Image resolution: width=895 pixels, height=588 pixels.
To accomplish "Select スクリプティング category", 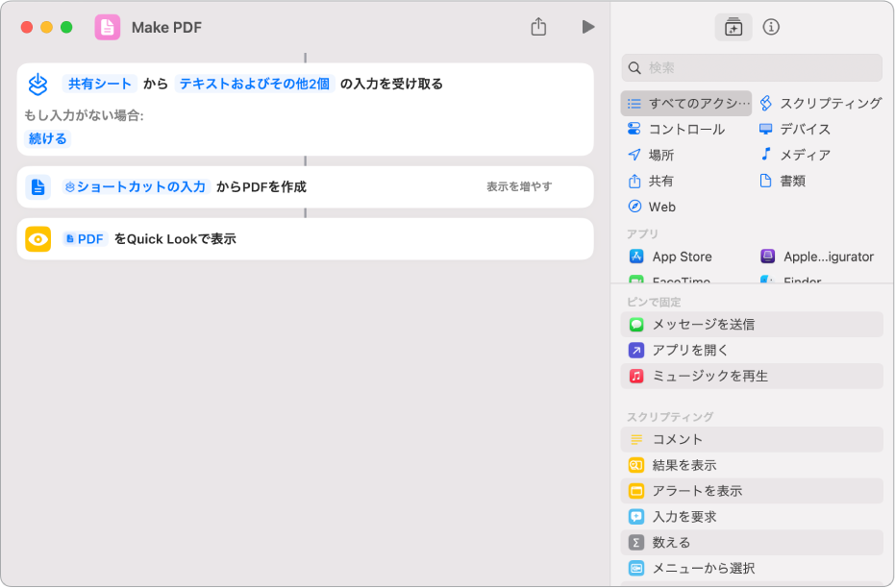I will (821, 103).
